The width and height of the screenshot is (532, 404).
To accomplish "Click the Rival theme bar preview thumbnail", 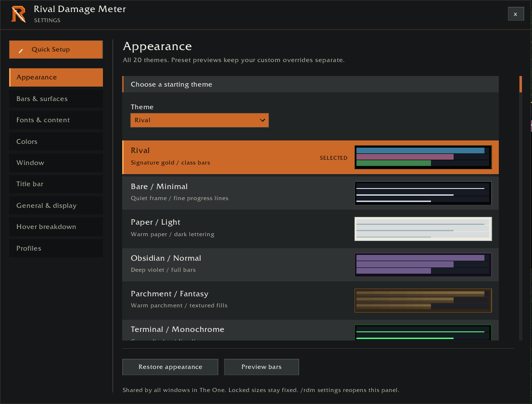I will tap(423, 157).
